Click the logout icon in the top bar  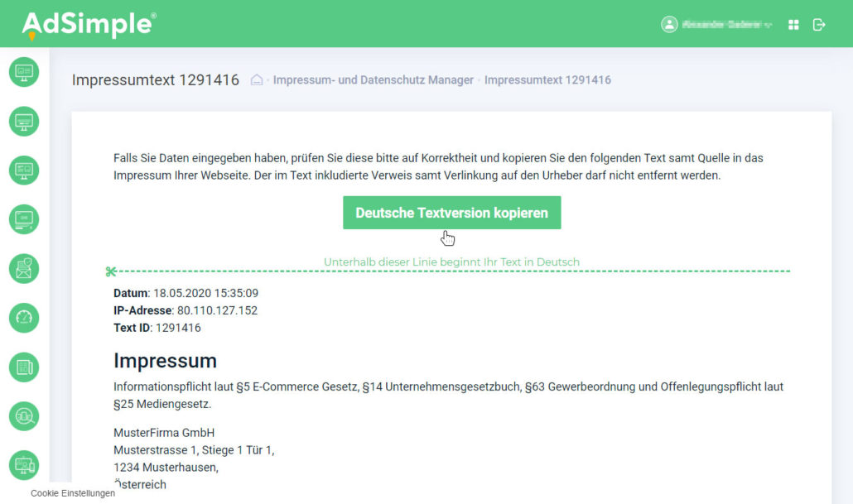pos(819,24)
